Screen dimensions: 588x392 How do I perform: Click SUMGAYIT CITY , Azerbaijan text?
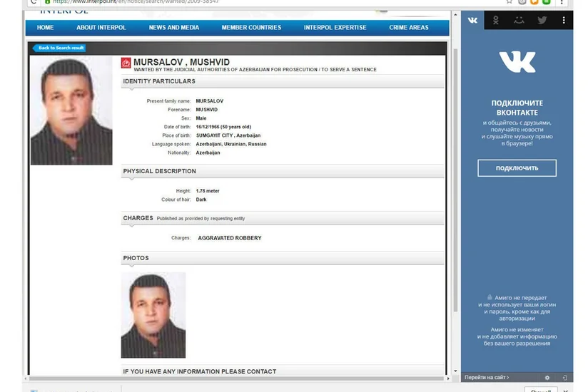coord(228,135)
